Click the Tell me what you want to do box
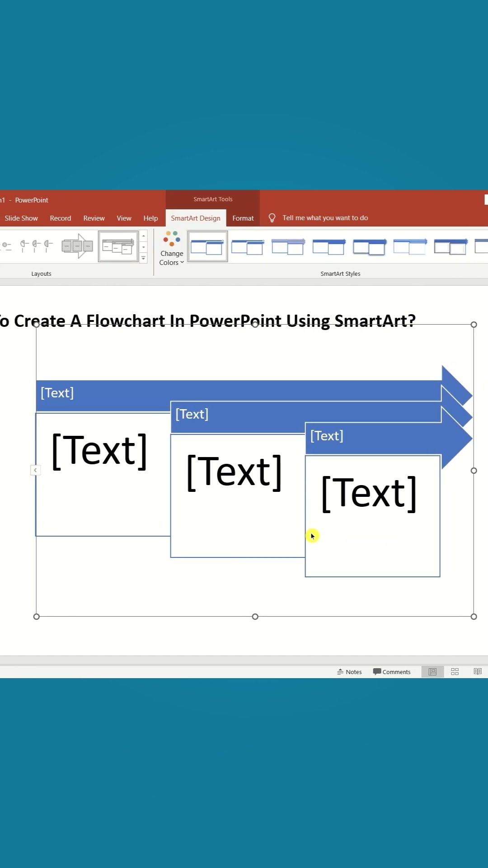This screenshot has width=488, height=868. pyautogui.click(x=325, y=218)
